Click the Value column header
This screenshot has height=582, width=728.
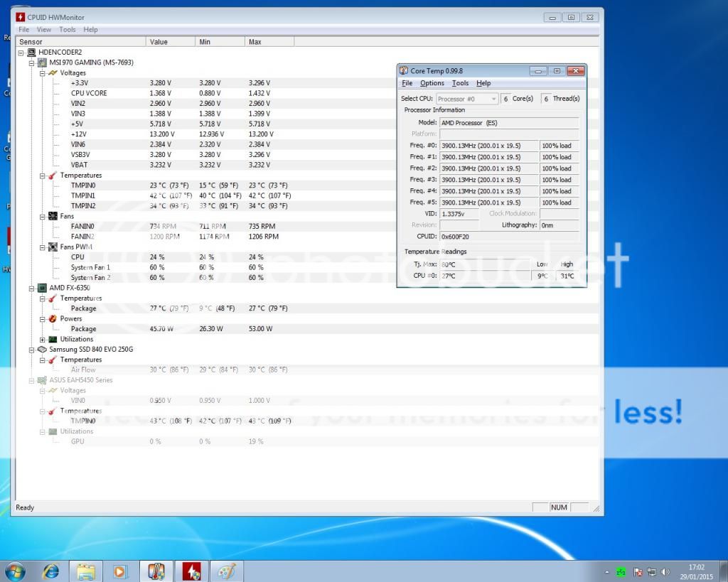[171, 42]
